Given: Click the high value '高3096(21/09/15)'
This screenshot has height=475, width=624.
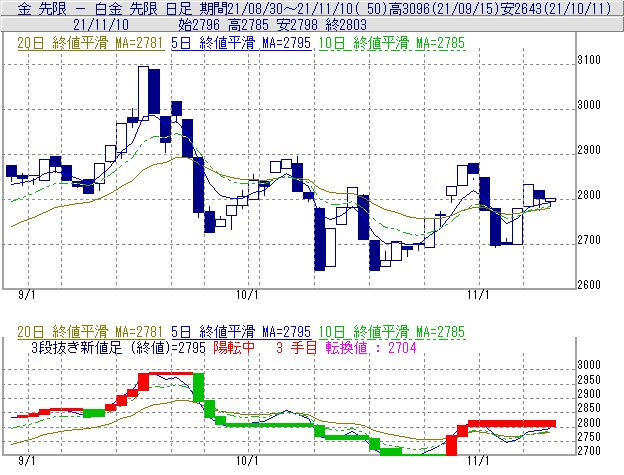Looking at the screenshot, I should coord(444,8).
